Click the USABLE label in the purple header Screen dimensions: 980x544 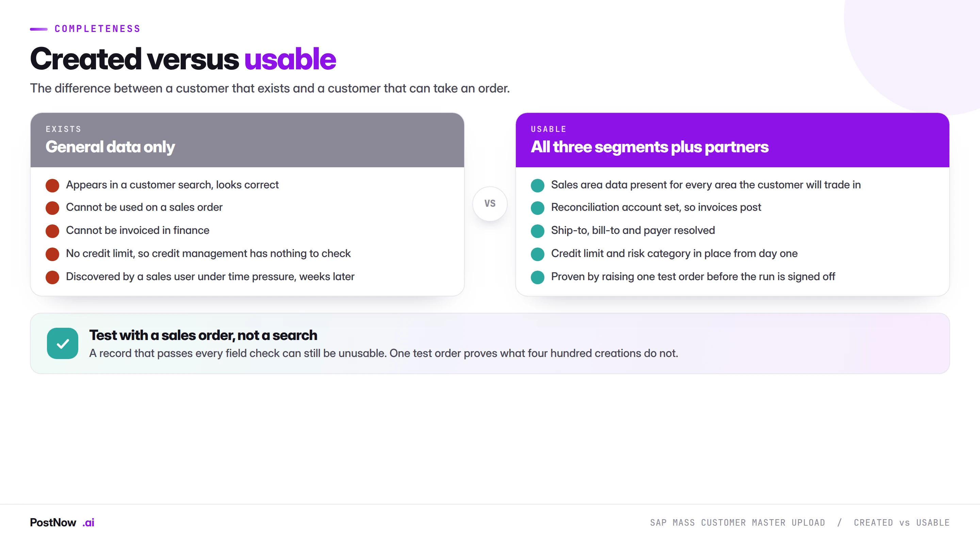[x=548, y=129]
